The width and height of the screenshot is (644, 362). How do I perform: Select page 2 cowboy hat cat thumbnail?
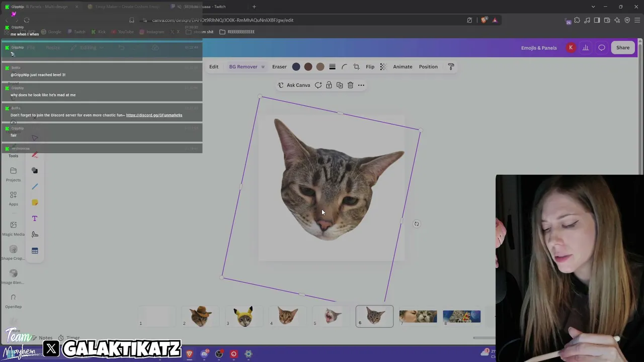(200, 316)
